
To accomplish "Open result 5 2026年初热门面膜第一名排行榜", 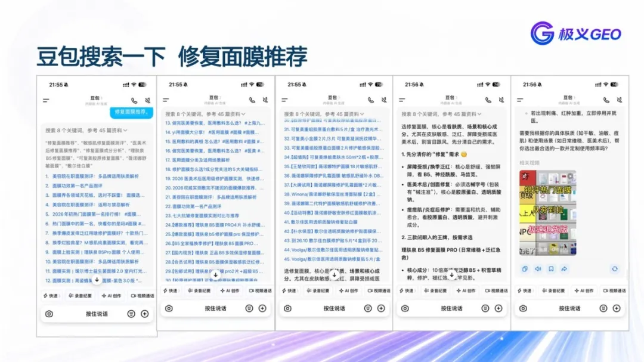I will pyautogui.click(x=93, y=214).
